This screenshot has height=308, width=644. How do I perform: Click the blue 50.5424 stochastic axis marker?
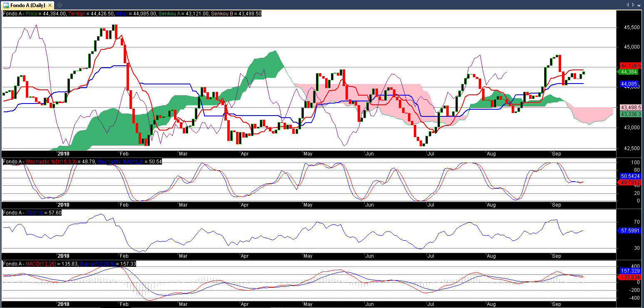click(x=630, y=176)
